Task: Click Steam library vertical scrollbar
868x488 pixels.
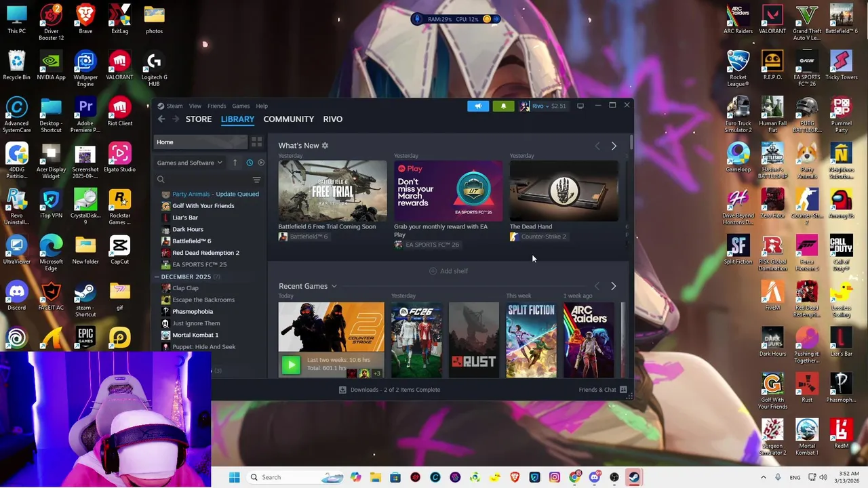Action: [631, 142]
